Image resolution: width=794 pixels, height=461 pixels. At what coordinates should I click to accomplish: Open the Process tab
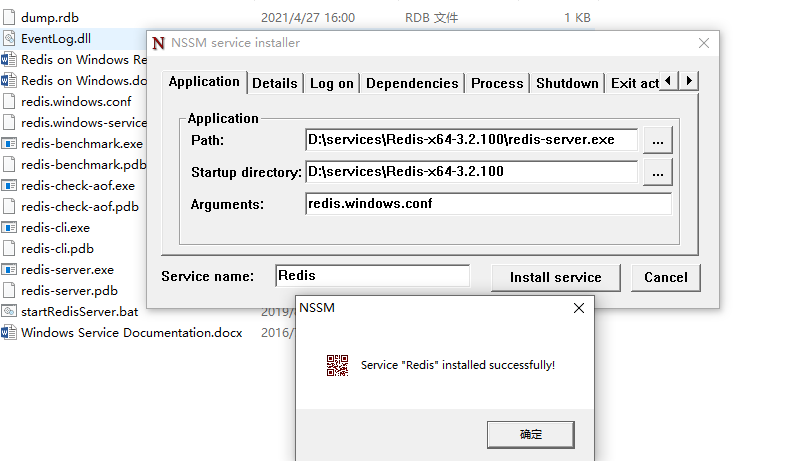click(x=497, y=83)
